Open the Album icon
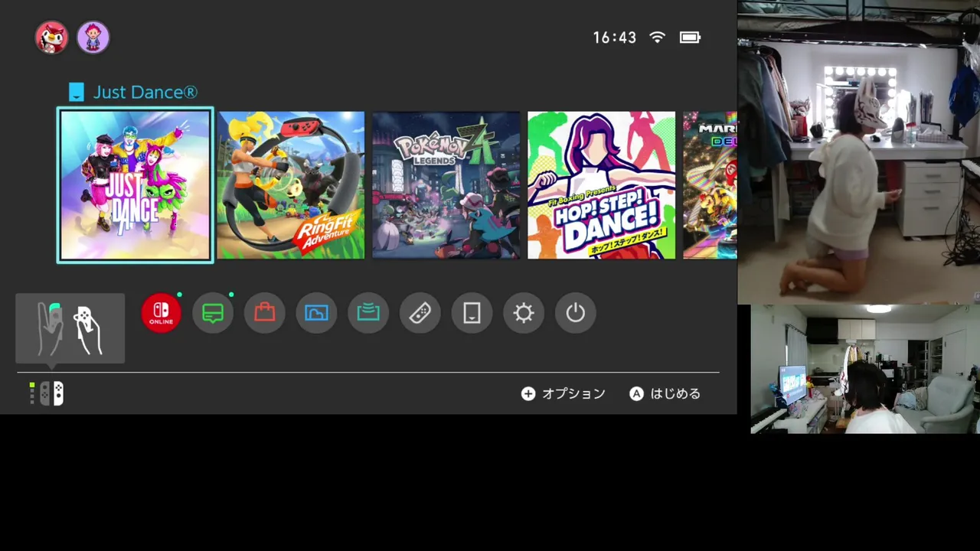 (316, 313)
